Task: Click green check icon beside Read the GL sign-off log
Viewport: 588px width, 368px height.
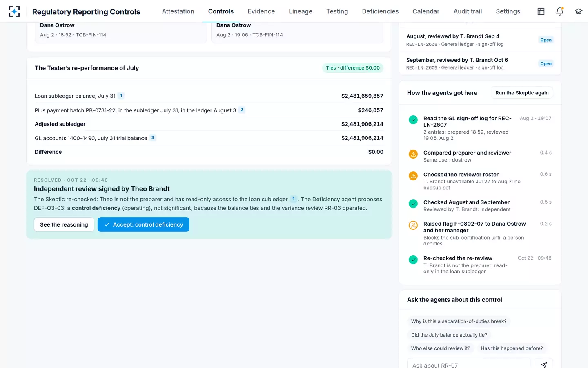Action: [x=413, y=120]
